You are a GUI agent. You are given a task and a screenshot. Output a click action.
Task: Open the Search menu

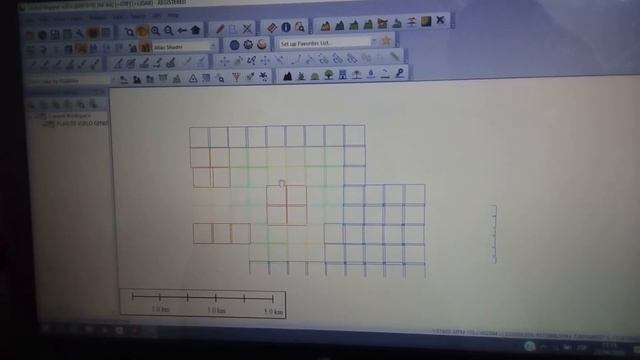coord(138,16)
